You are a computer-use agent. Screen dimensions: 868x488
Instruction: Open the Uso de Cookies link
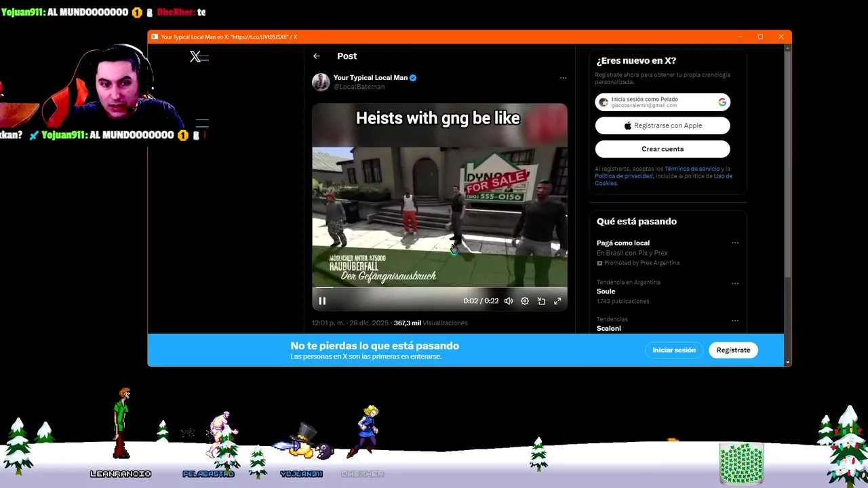point(664,180)
